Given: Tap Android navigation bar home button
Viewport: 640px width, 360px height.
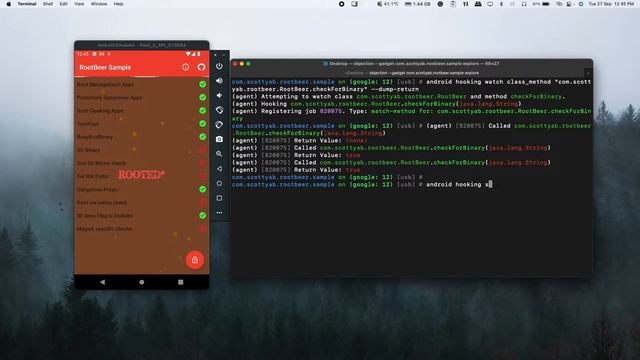Looking at the screenshot, I should 142,282.
